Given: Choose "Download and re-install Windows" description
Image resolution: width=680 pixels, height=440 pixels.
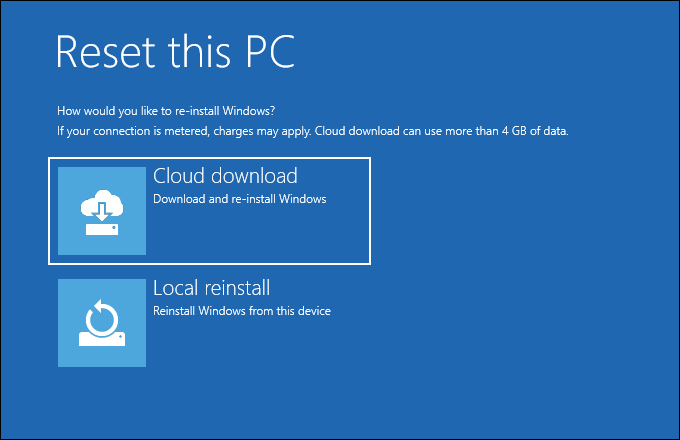Looking at the screenshot, I should [239, 198].
